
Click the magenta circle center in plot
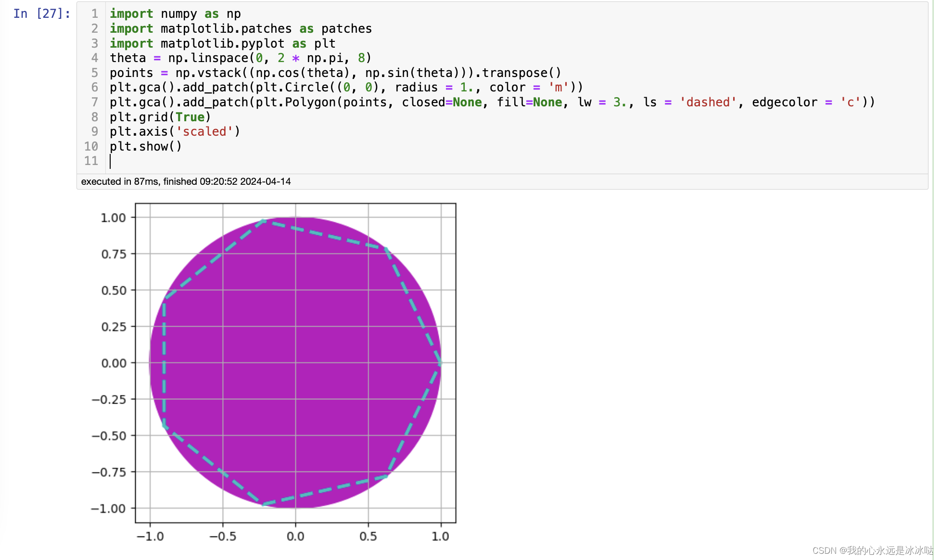click(295, 363)
